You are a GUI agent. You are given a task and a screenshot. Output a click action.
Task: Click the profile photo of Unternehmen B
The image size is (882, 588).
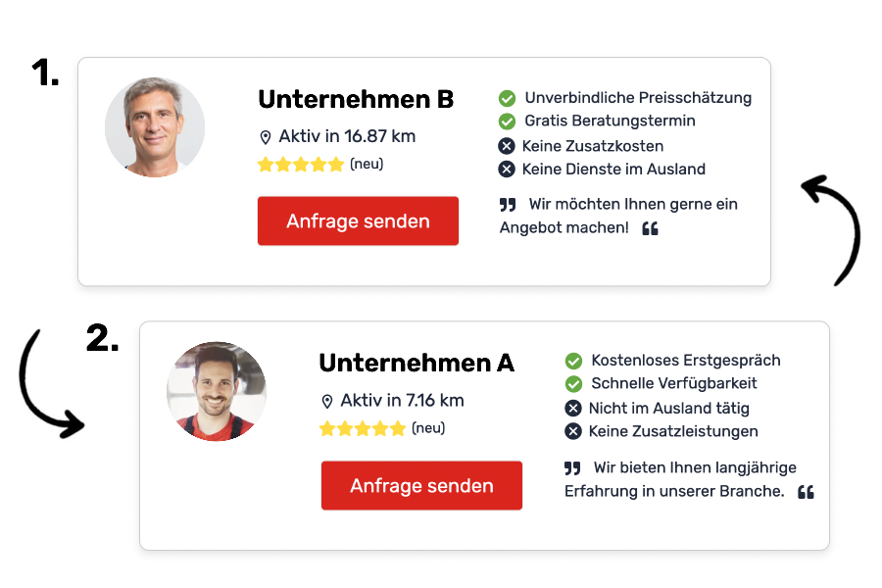(x=155, y=127)
